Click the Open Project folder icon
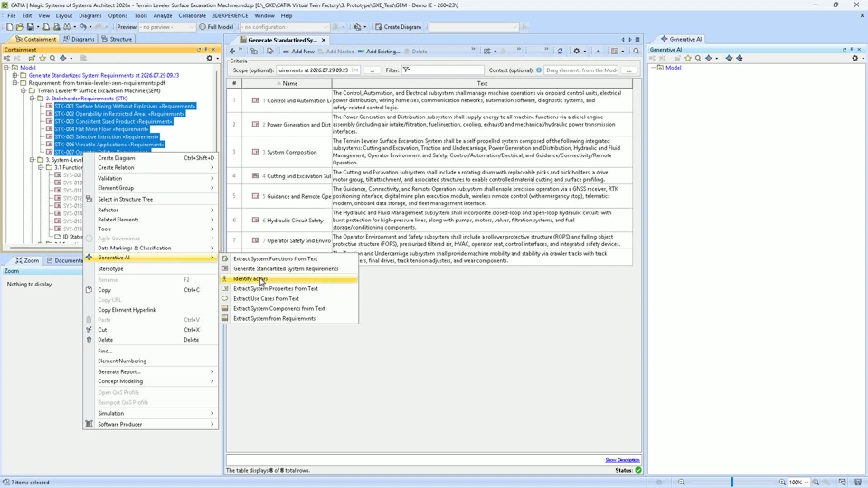This screenshot has width=868, height=488. (19, 26)
